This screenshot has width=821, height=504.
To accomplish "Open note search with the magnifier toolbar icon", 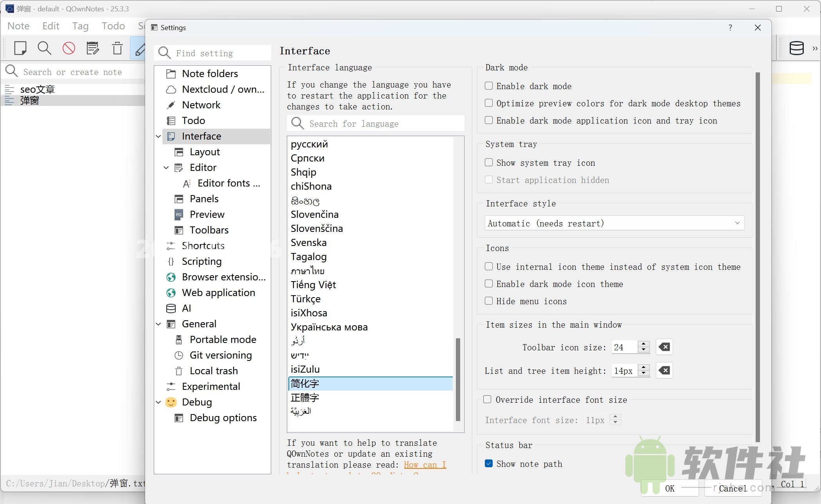I will (x=44, y=48).
